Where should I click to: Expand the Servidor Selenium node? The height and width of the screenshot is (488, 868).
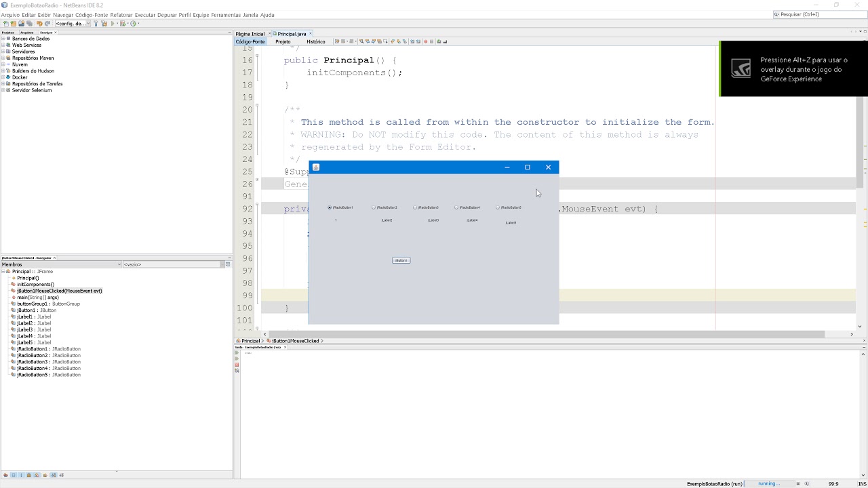[x=3, y=90]
